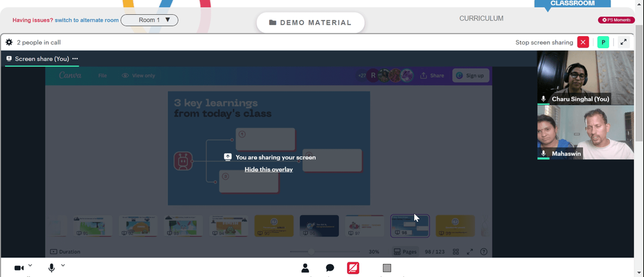Open the Room 1 dropdown
This screenshot has height=277, width=644.
[x=149, y=20]
